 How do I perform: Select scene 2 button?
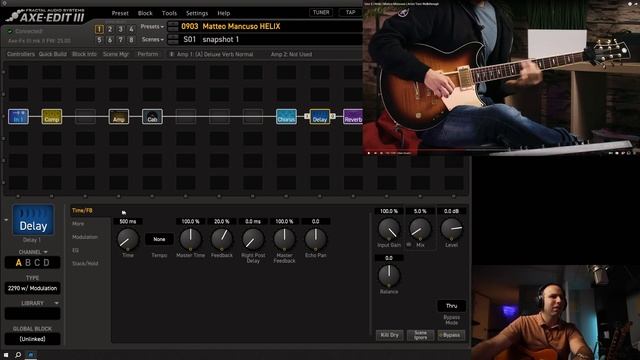(110, 29)
